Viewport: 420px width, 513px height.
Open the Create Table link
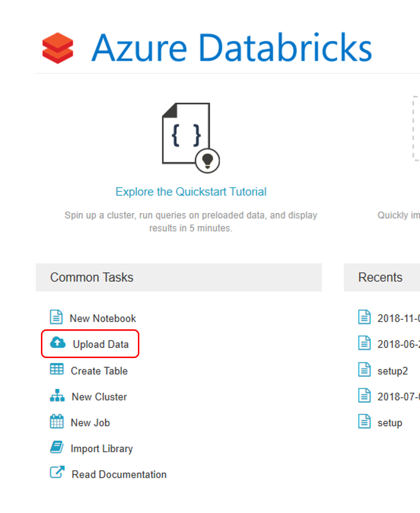coord(99,371)
